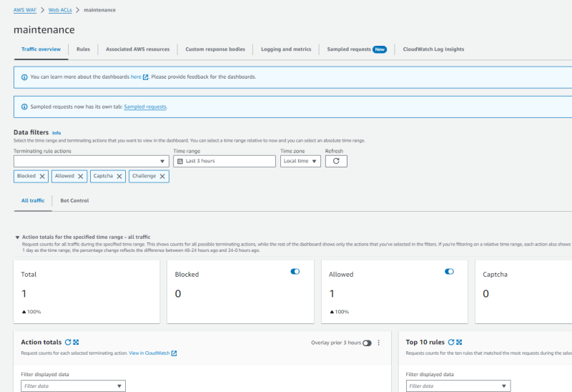Switch to the Rules tab
572x392 pixels.
[x=83, y=49]
